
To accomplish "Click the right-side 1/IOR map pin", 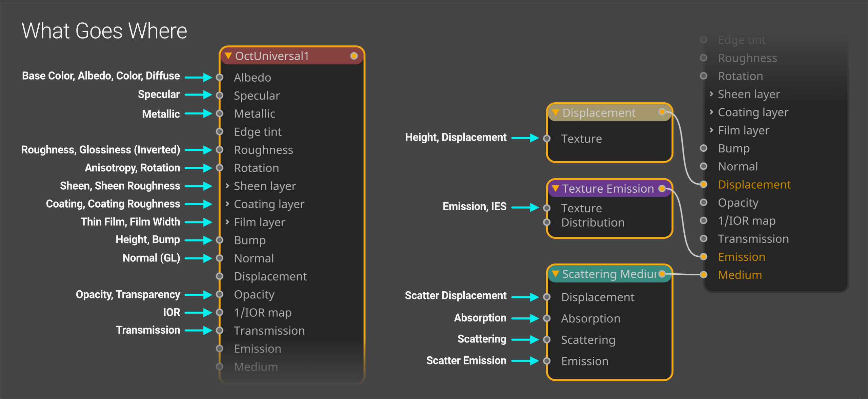I will tap(704, 220).
